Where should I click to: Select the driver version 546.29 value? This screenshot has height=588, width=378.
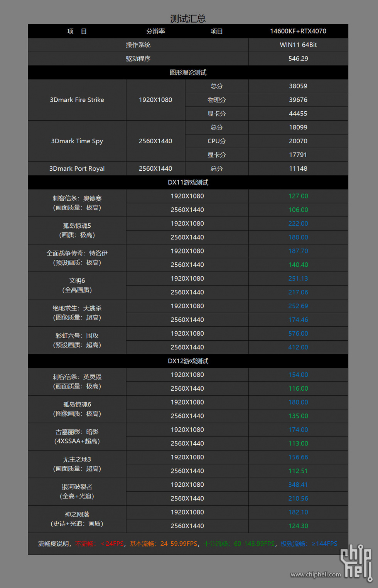tap(298, 59)
